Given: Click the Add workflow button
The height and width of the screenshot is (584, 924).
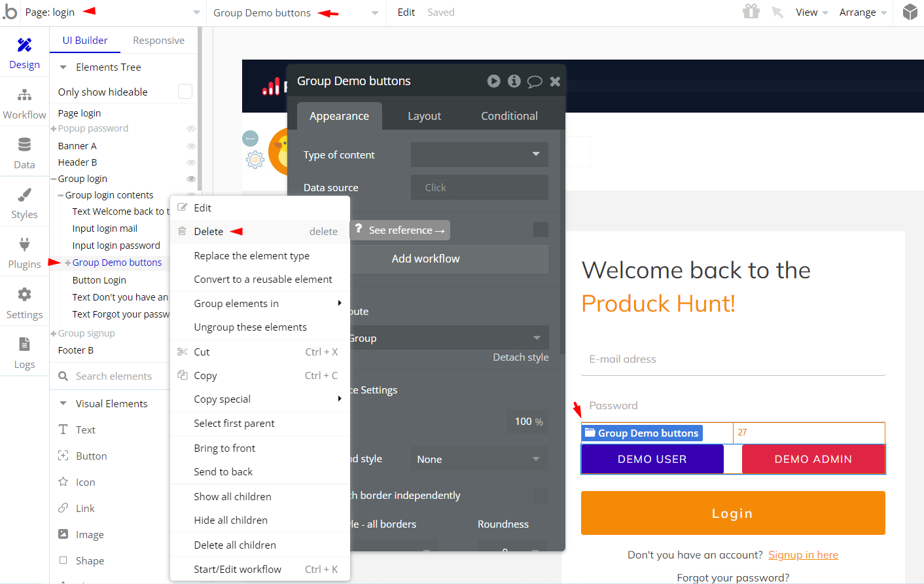Looking at the screenshot, I should pyautogui.click(x=425, y=259).
